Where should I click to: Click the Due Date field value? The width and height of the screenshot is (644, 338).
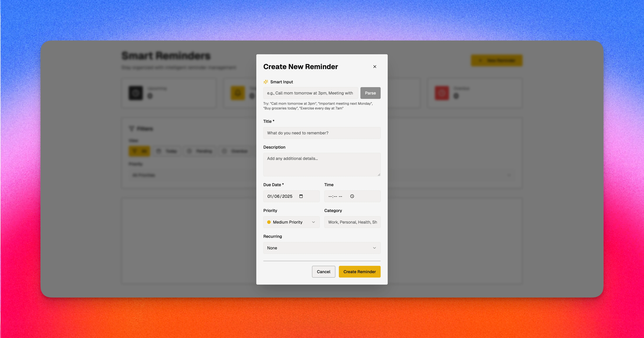tap(280, 196)
